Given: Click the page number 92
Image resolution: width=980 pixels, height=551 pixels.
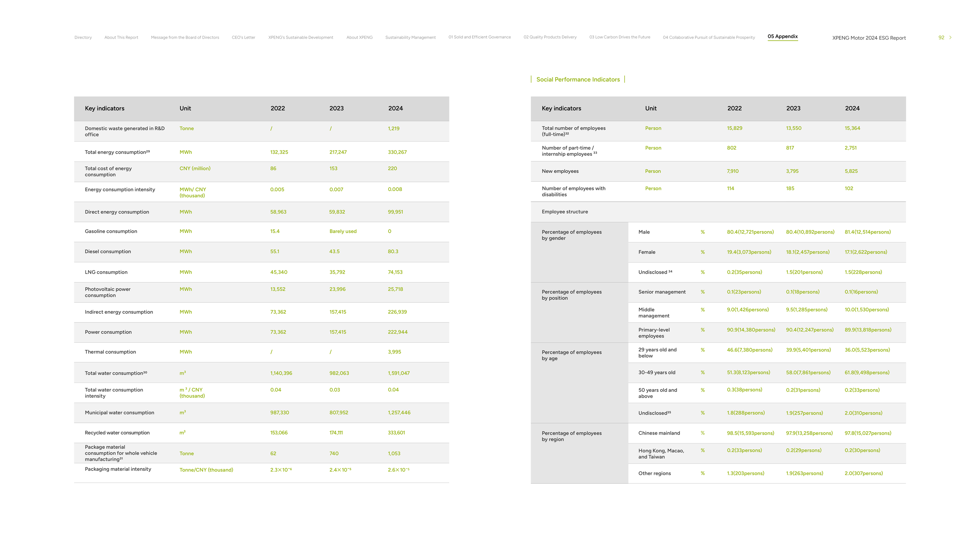Looking at the screenshot, I should (x=941, y=37).
